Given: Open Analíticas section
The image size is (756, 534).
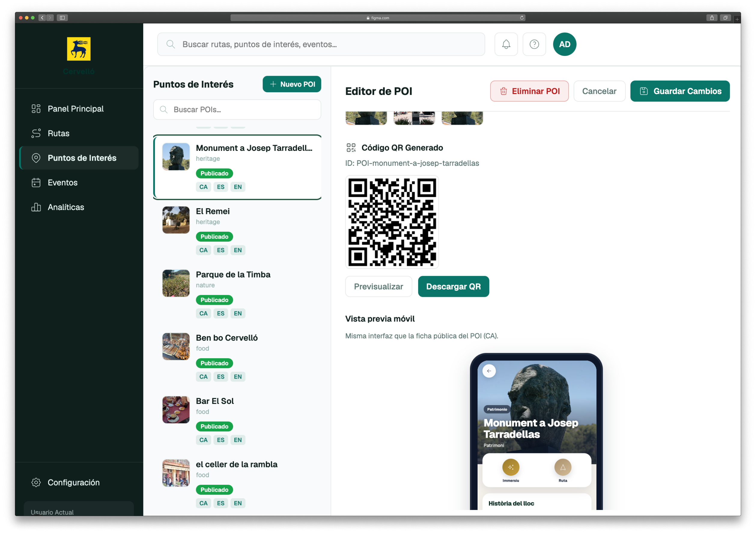Looking at the screenshot, I should point(79,207).
